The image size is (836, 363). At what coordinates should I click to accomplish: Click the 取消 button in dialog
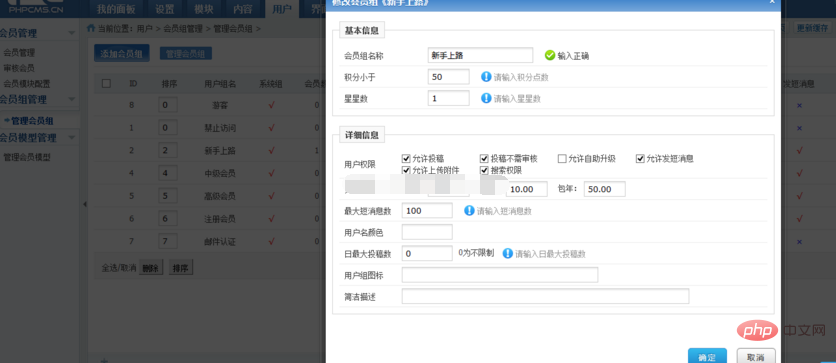(x=756, y=357)
